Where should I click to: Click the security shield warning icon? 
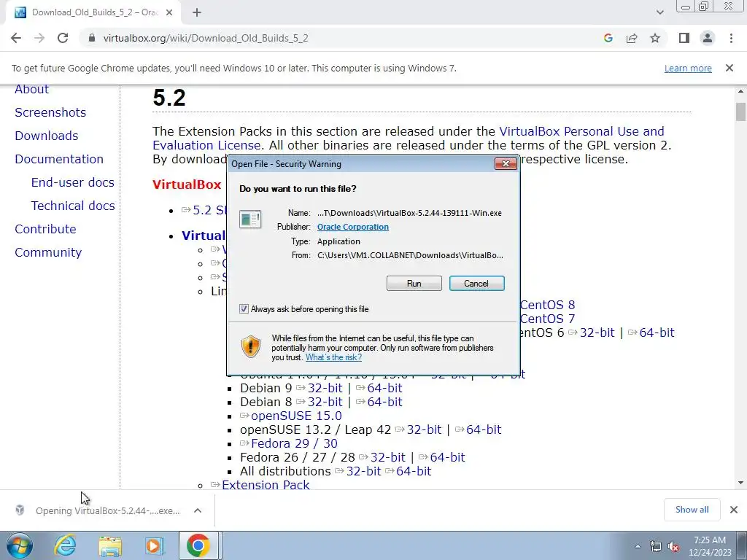[x=251, y=346]
